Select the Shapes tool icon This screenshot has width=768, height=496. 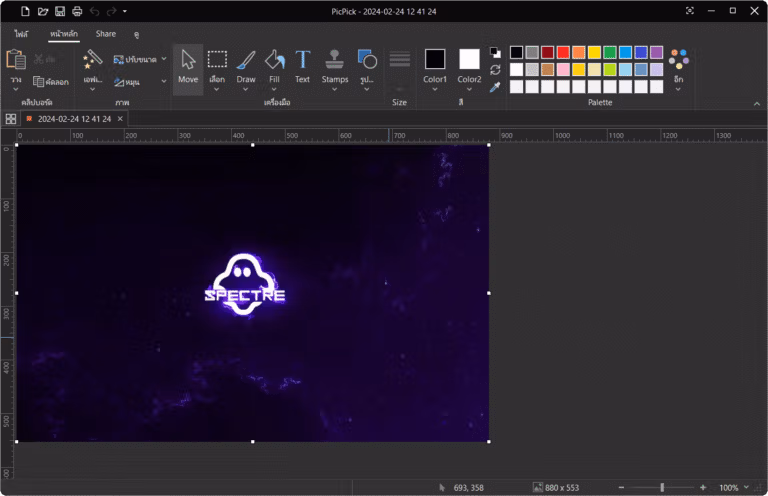367,59
